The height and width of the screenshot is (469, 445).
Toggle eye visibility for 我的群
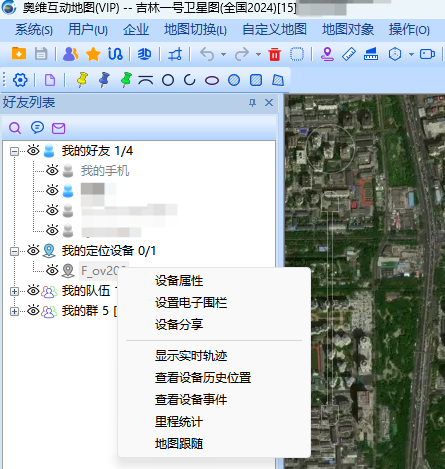pyautogui.click(x=33, y=310)
